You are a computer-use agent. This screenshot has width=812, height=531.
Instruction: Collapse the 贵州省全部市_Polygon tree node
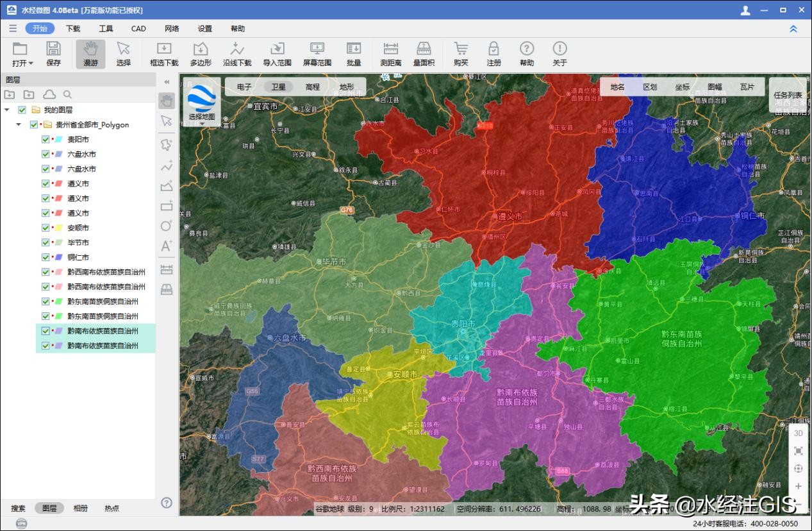tap(19, 125)
